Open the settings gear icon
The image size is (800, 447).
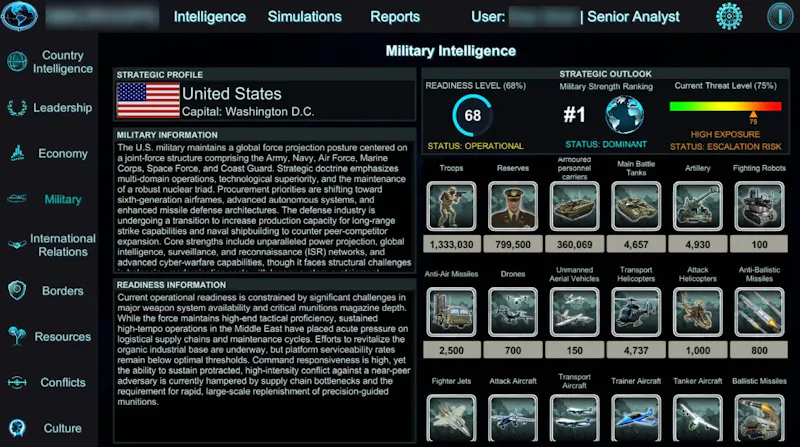(x=729, y=16)
